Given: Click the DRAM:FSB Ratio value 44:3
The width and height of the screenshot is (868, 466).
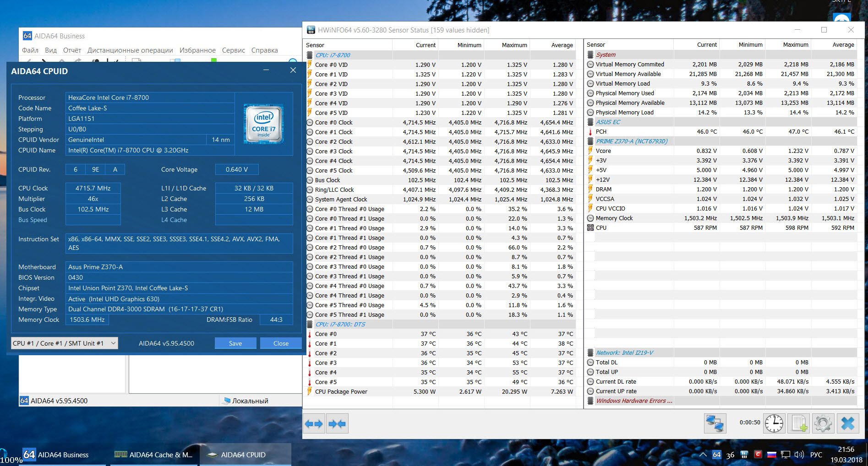Looking at the screenshot, I should pyautogui.click(x=276, y=320).
